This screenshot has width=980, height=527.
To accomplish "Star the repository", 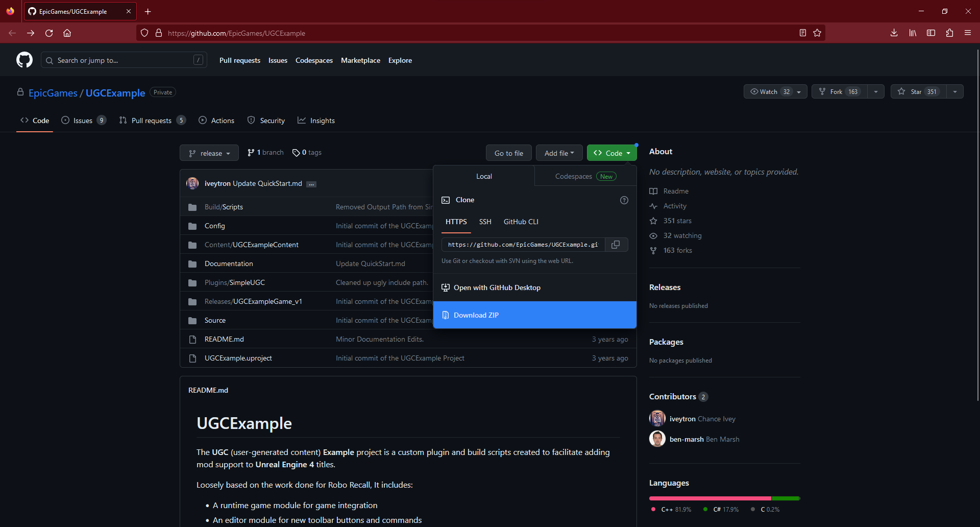I will pyautogui.click(x=918, y=91).
